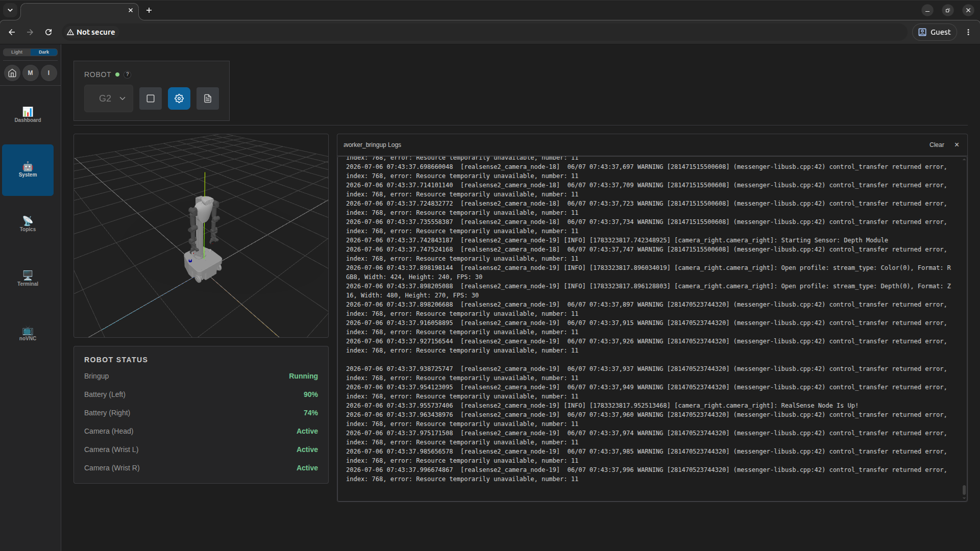Click the ROBOT STATUS heading

[116, 360]
